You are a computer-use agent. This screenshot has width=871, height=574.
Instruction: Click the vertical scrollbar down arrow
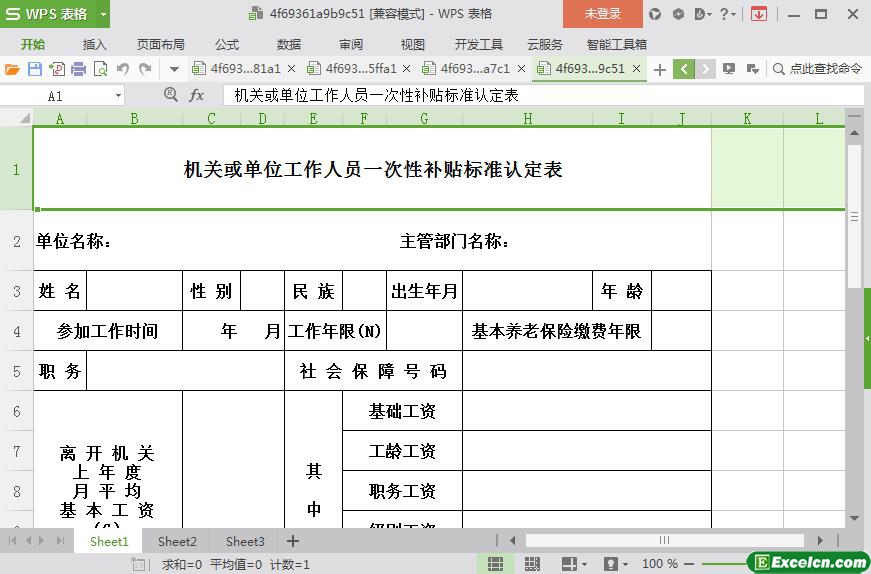click(x=854, y=518)
